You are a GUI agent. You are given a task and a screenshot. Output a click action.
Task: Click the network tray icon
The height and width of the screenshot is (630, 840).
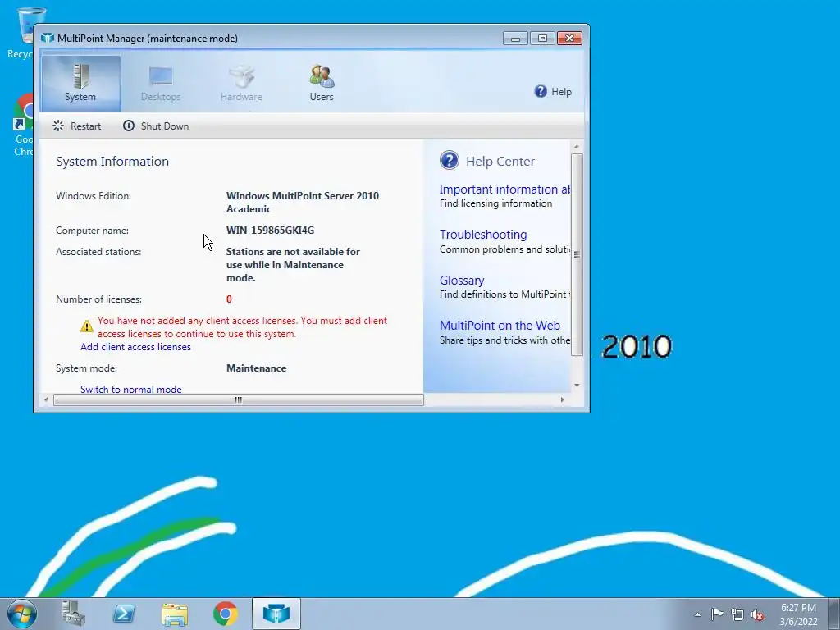(737, 614)
